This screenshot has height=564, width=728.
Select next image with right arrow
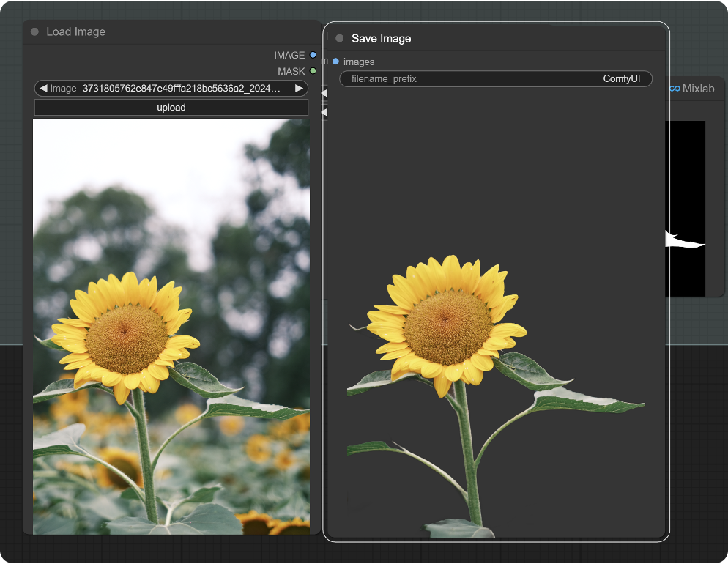[299, 89]
